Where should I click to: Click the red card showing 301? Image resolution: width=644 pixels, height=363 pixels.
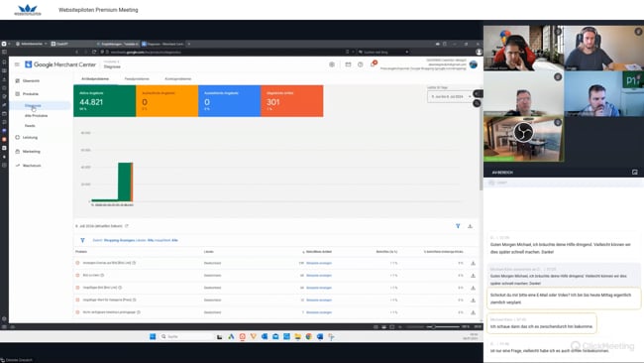292,101
